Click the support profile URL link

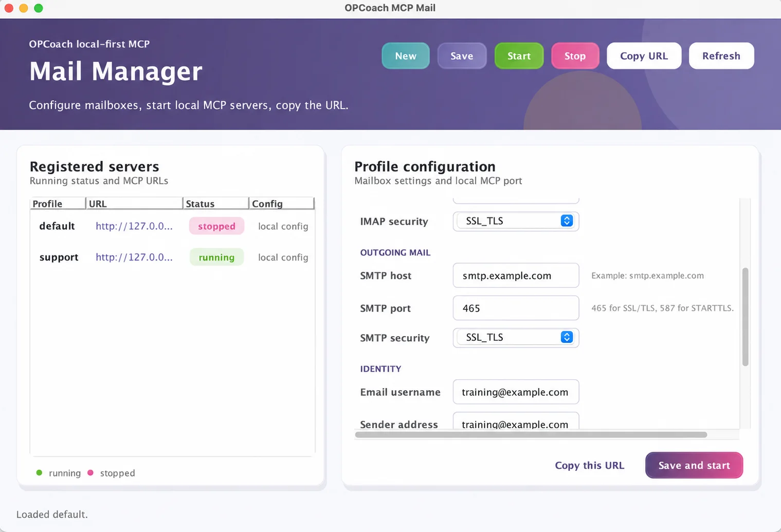[x=134, y=257]
